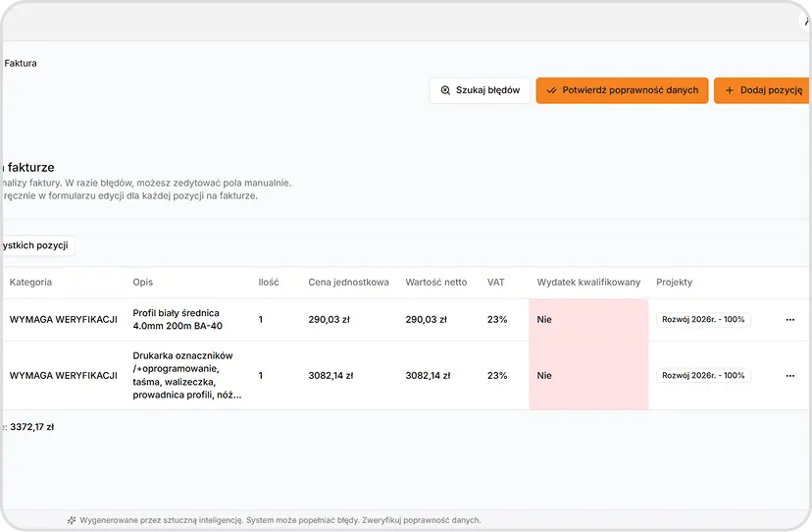The height and width of the screenshot is (532, 812).
Task: Click the VAT column header
Action: [x=495, y=282]
